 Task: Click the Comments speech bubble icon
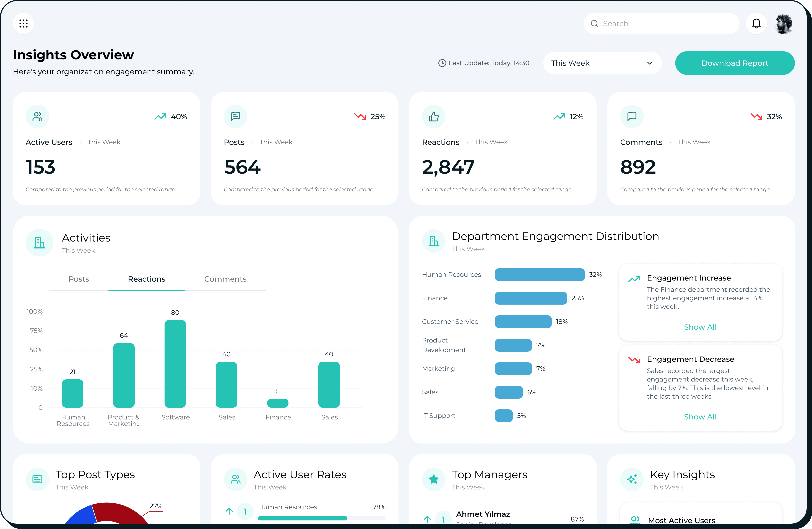(x=631, y=117)
